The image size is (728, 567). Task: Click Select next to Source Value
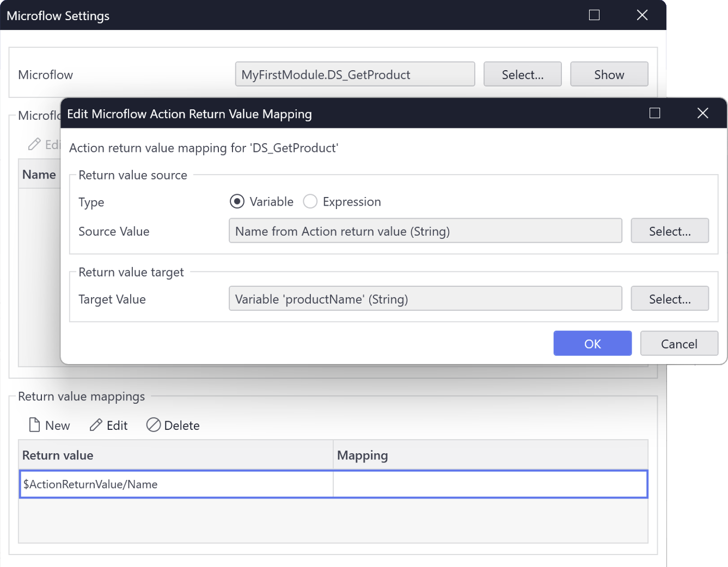670,231
